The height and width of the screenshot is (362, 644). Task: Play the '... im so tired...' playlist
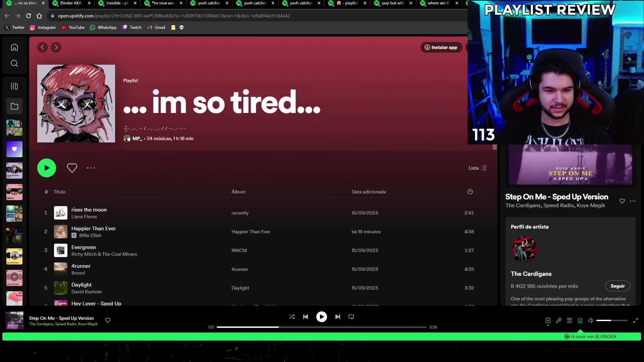click(x=47, y=168)
